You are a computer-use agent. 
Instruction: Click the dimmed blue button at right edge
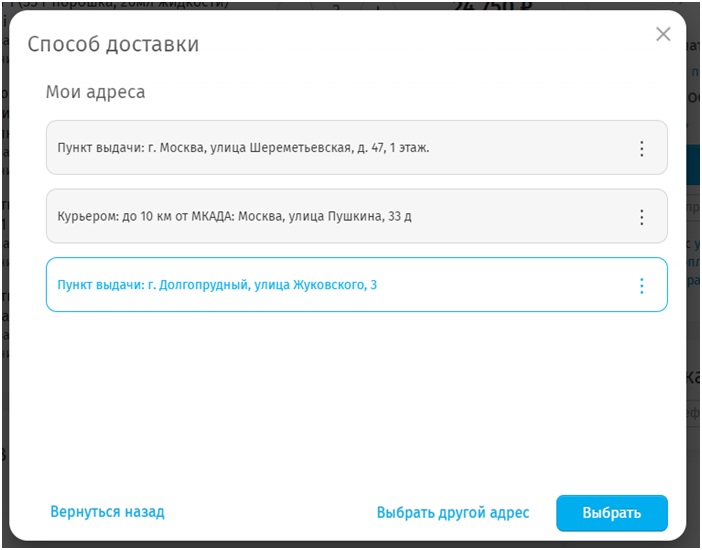click(694, 165)
